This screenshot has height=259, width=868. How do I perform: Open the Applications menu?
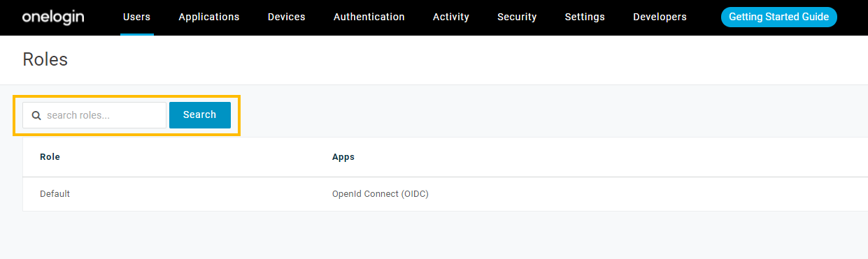click(209, 17)
